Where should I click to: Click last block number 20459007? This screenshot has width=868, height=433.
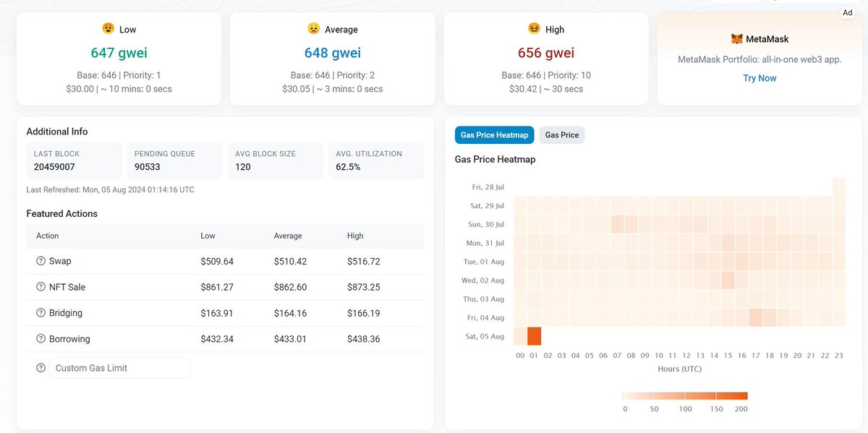tap(54, 167)
